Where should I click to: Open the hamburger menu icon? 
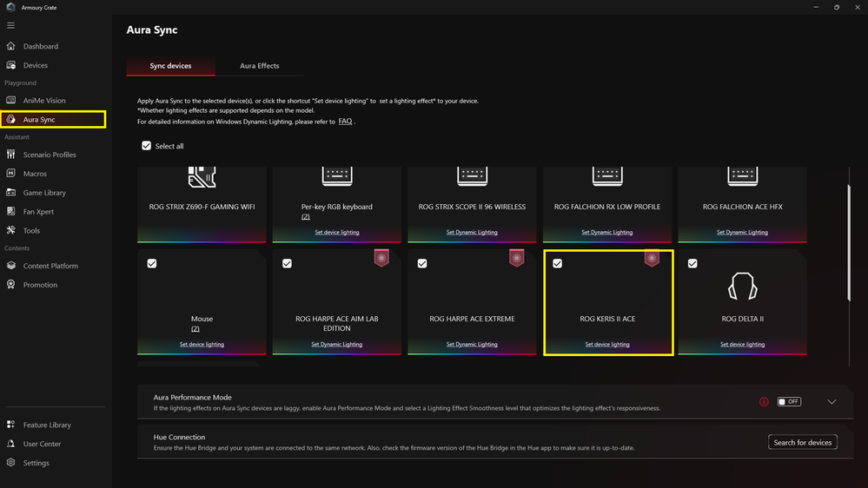point(10,25)
